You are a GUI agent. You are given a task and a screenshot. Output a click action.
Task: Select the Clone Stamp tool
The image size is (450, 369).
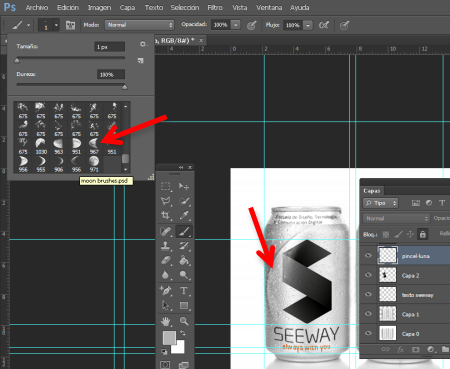[166, 246]
